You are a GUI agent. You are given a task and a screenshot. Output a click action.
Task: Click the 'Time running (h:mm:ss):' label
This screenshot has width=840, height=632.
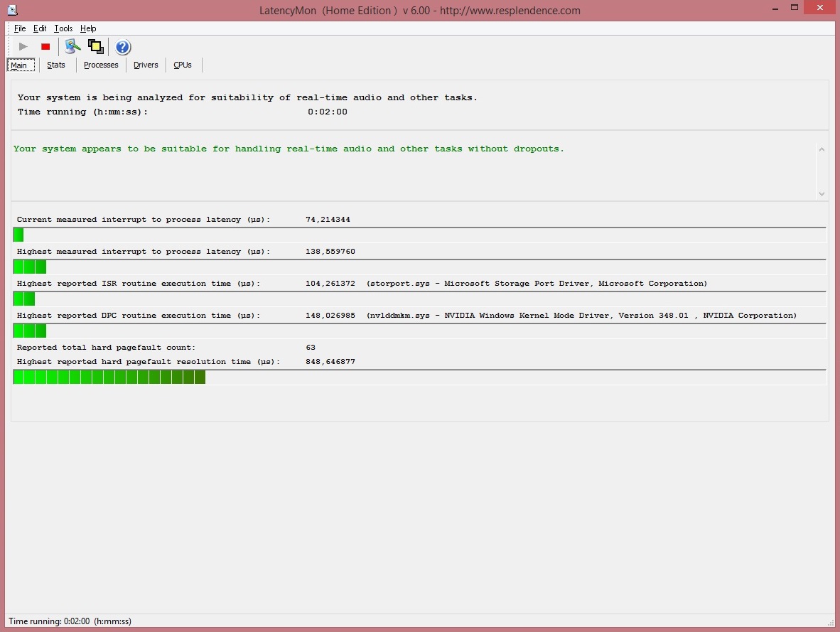(82, 112)
